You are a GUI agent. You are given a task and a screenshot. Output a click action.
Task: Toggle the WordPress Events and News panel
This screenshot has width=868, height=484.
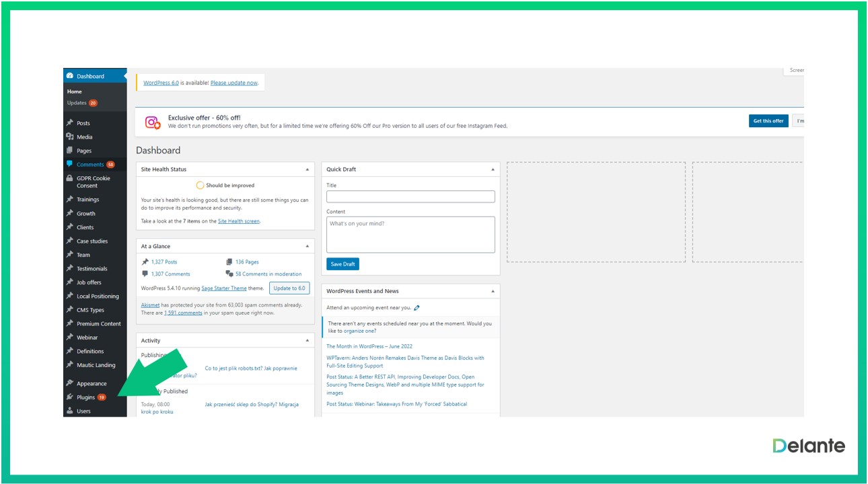click(x=493, y=291)
